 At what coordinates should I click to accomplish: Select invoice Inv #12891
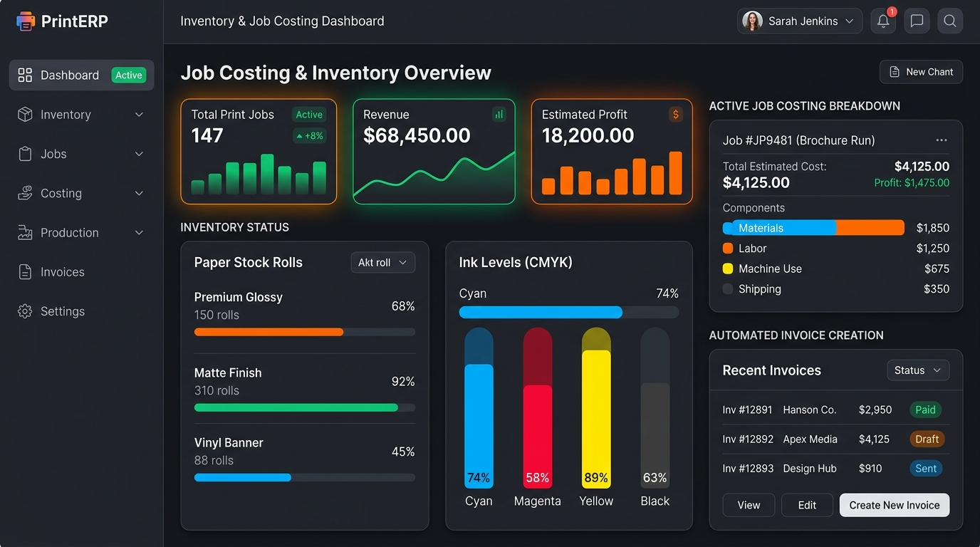747,410
